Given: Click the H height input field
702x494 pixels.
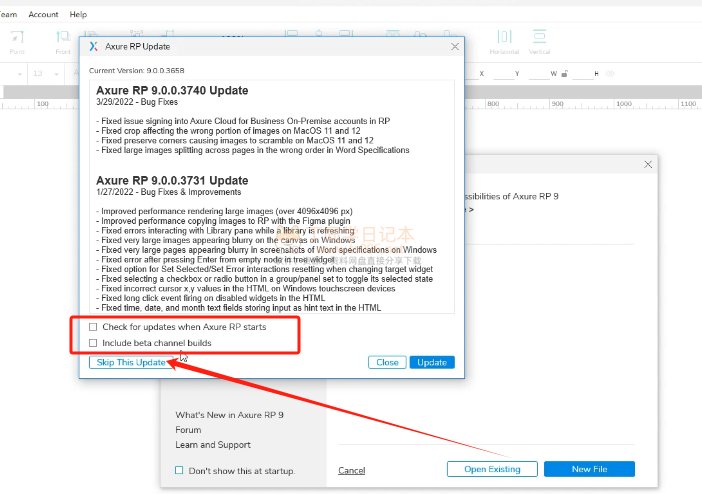Looking at the screenshot, I should coord(583,74).
